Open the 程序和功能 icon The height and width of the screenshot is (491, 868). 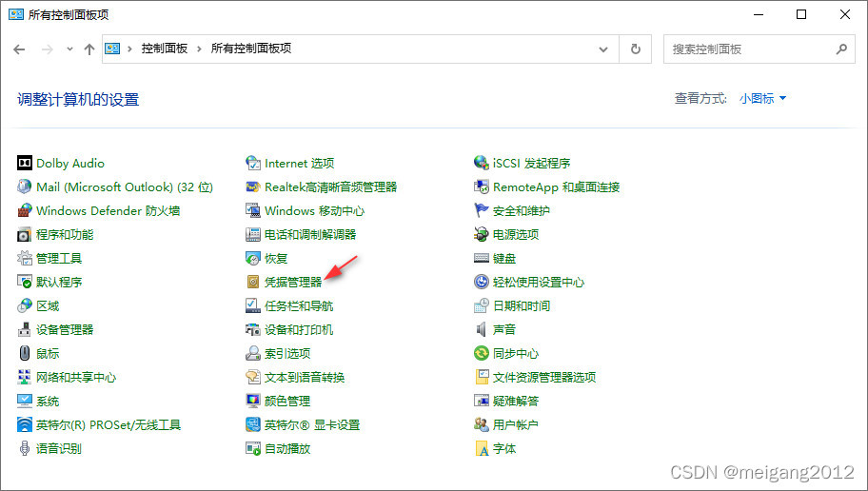point(25,234)
